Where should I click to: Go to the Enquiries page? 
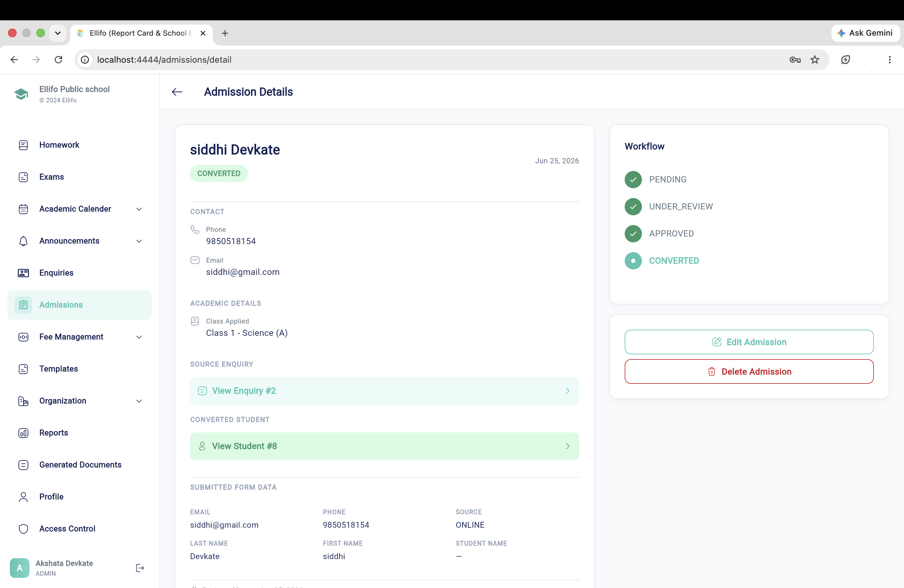[79, 273]
